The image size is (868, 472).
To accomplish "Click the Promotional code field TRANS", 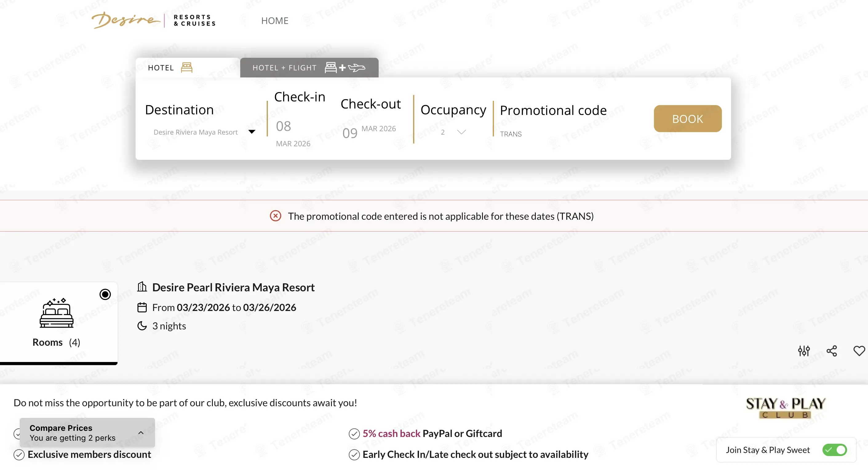I will tap(511, 134).
